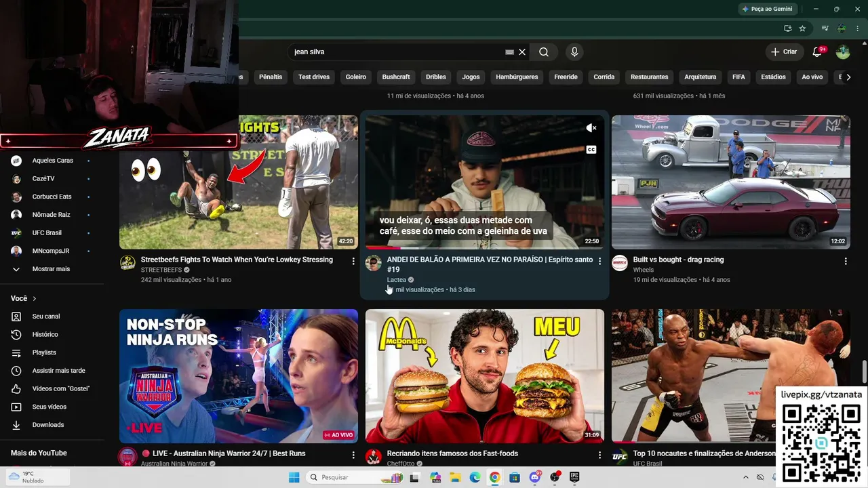The image size is (868, 488).
Task: Open the Lactea channel name link
Action: coord(397,280)
